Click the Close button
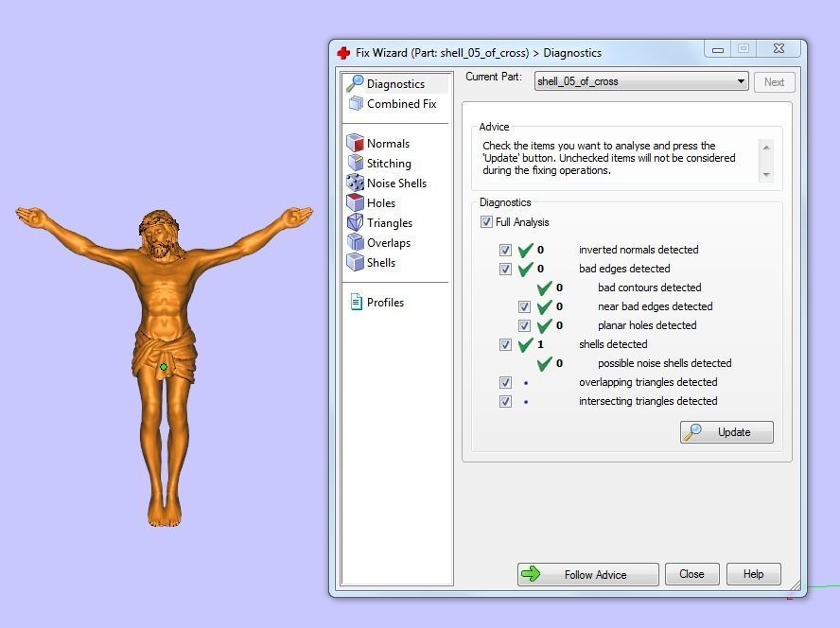 (x=691, y=574)
